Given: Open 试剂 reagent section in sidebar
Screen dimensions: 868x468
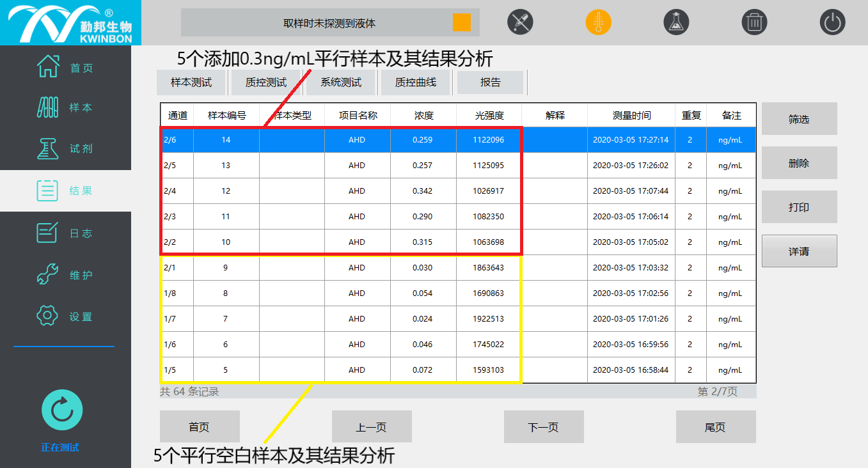Looking at the screenshot, I should [65, 148].
